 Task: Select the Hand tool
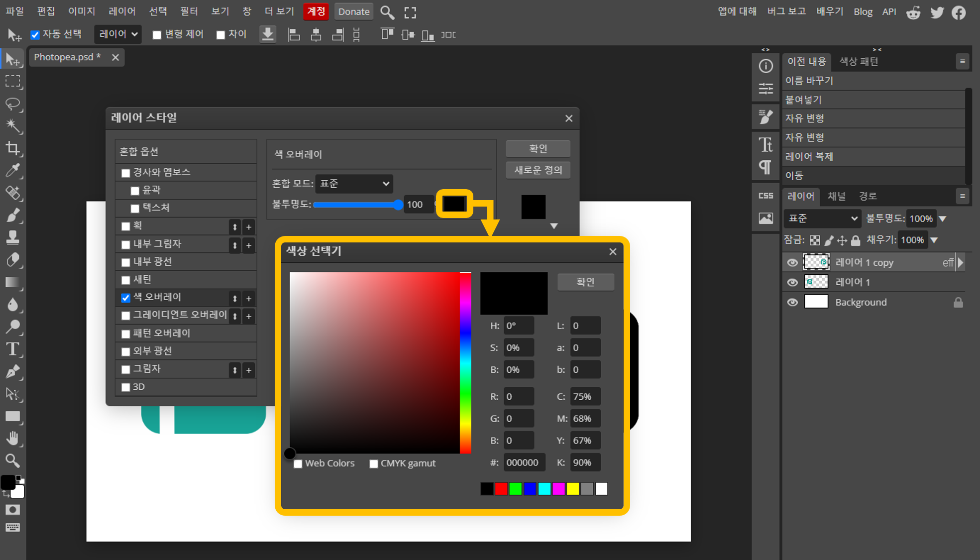(x=13, y=438)
